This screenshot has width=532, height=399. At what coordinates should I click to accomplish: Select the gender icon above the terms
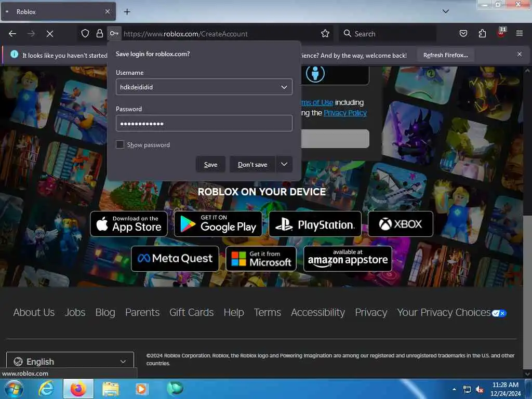(x=315, y=74)
